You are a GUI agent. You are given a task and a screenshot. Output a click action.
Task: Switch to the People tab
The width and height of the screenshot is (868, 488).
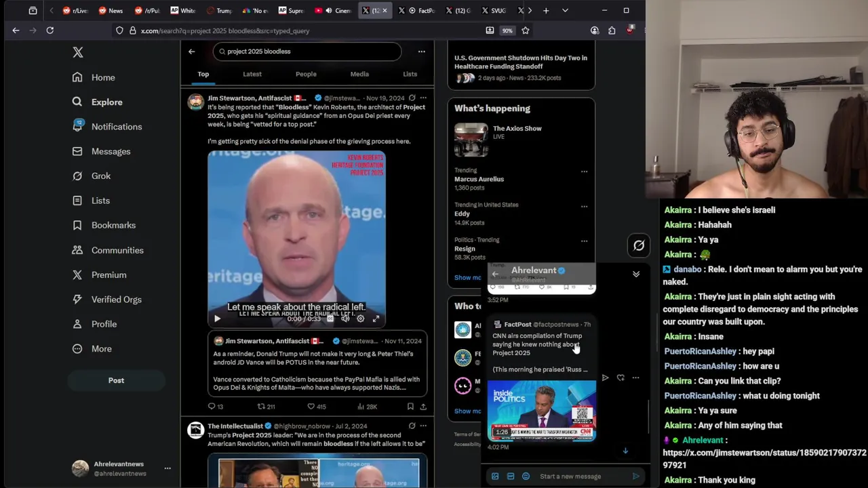(306, 74)
